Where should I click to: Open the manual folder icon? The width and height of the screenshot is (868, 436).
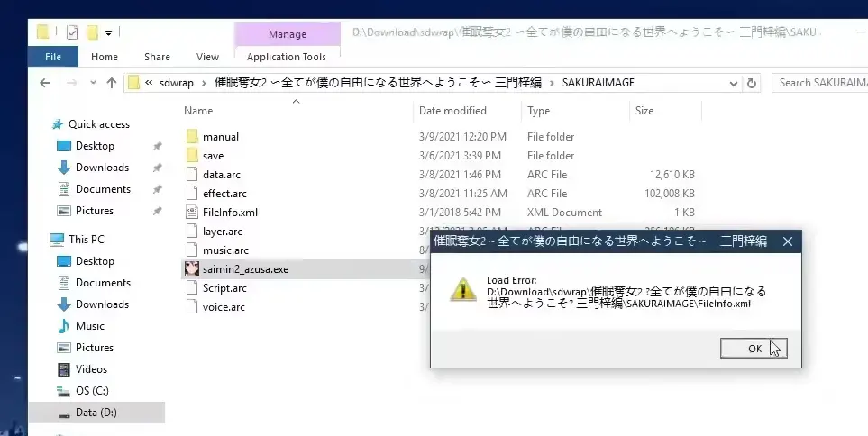(191, 137)
